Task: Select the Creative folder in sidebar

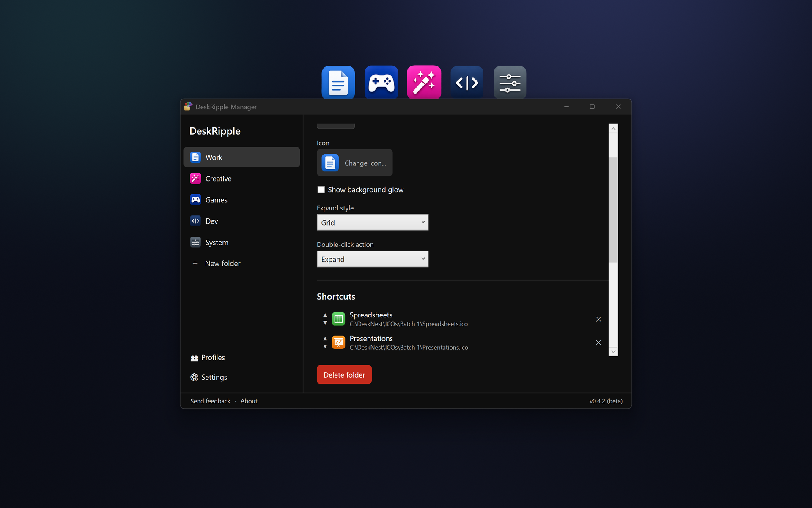Action: point(241,178)
